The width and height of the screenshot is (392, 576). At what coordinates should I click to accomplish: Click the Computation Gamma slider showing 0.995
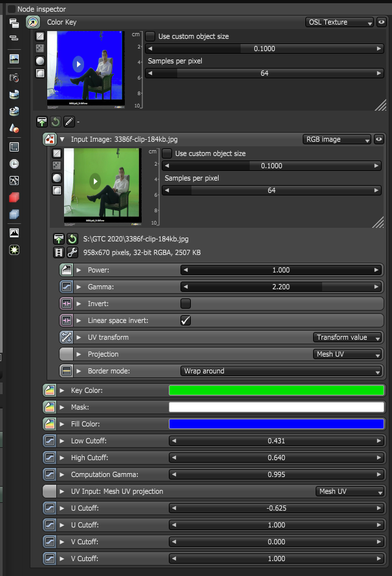[276, 474]
